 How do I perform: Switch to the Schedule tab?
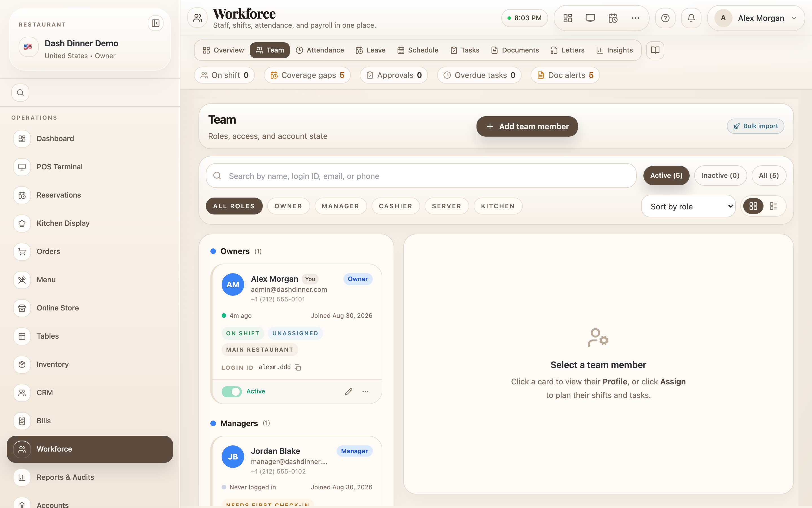(x=418, y=50)
